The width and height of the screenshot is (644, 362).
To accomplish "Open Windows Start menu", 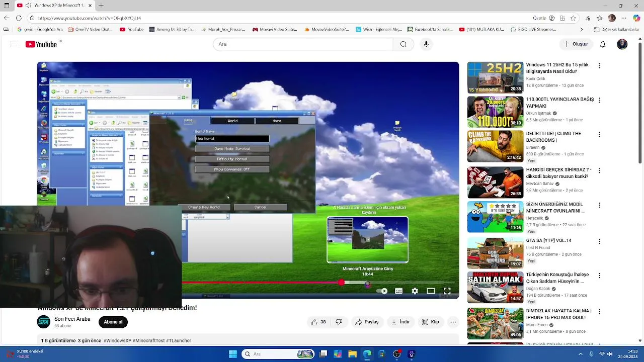I will point(233,354).
